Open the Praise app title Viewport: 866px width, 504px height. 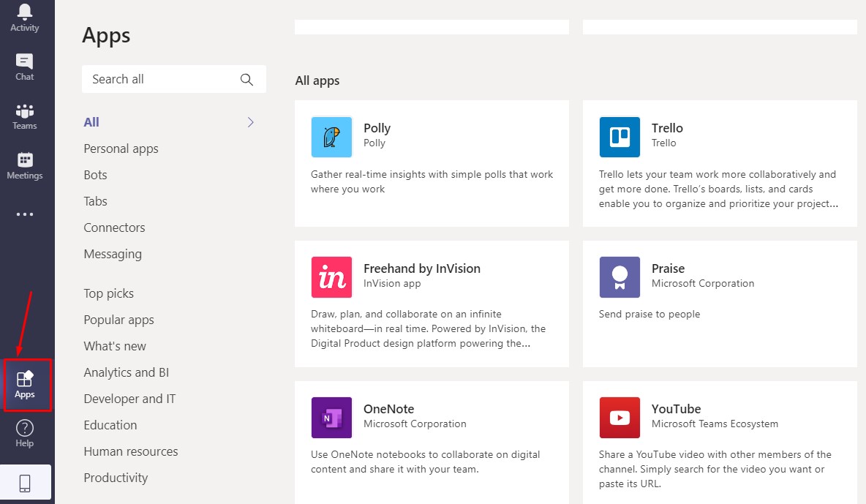669,268
